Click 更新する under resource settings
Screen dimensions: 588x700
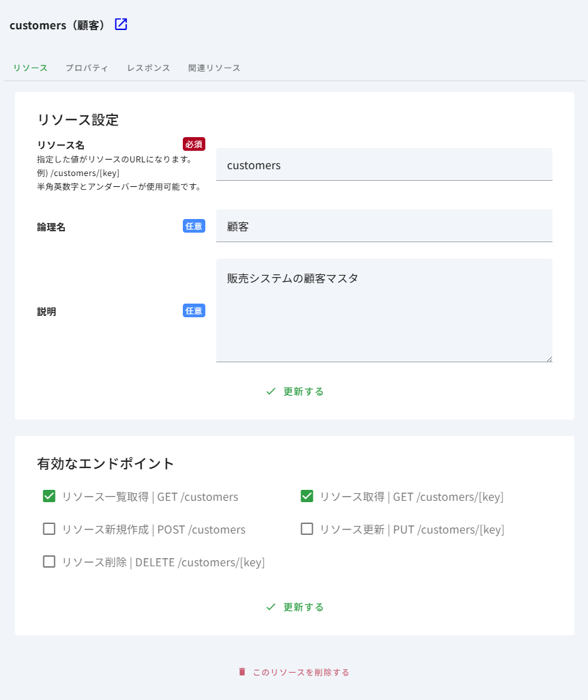coord(303,392)
